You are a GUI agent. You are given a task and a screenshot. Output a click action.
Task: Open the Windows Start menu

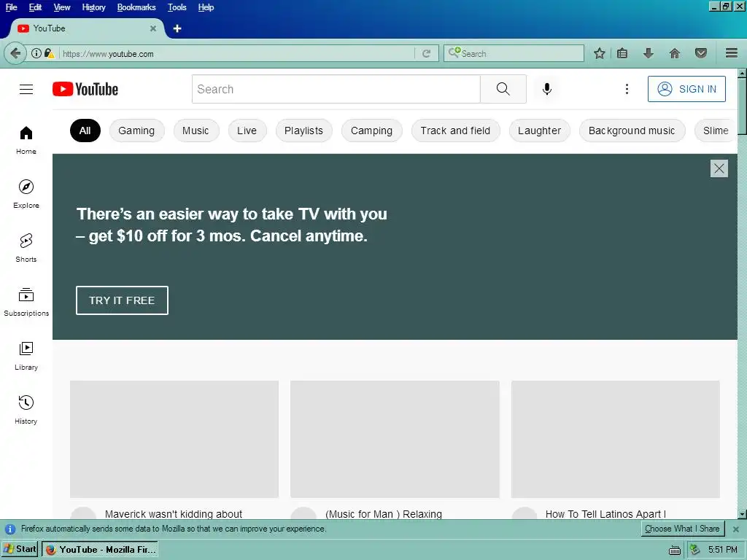(x=20, y=549)
